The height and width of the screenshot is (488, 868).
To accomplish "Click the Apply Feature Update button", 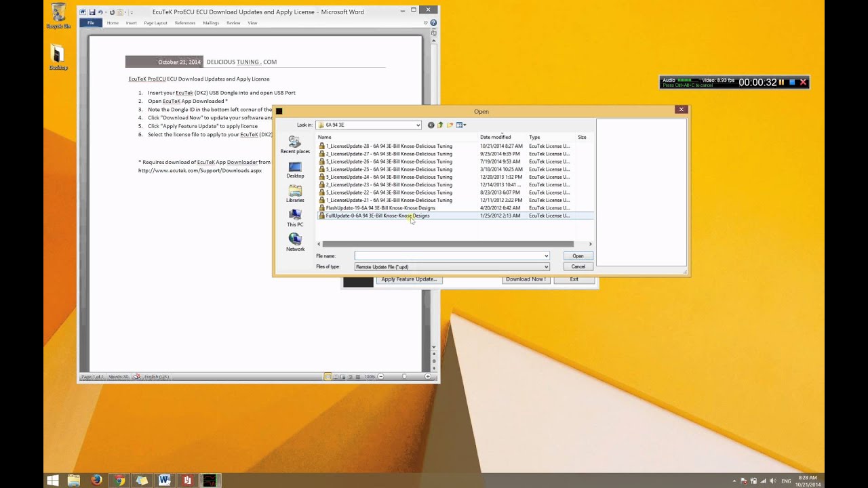I will point(409,280).
